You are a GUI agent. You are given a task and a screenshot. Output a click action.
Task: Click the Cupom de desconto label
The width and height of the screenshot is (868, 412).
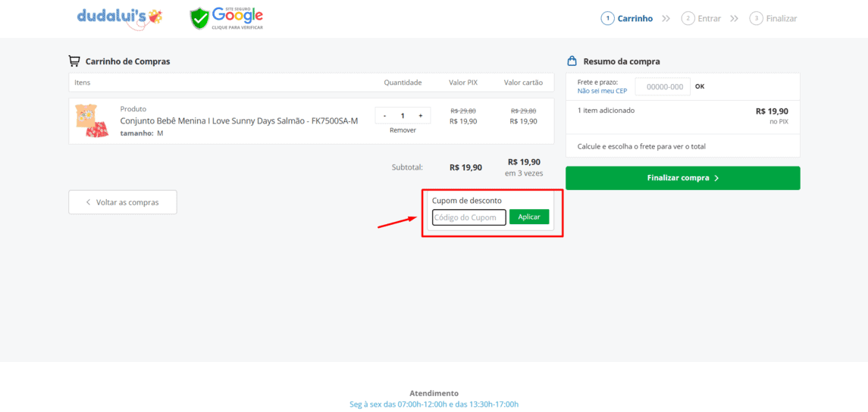pyautogui.click(x=467, y=200)
